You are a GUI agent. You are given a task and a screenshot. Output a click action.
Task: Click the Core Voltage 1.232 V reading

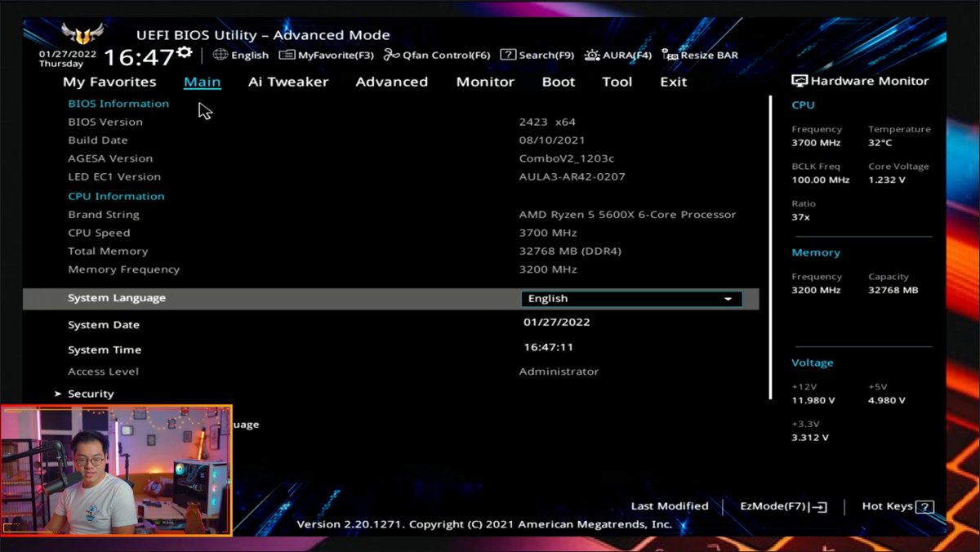pos(887,180)
